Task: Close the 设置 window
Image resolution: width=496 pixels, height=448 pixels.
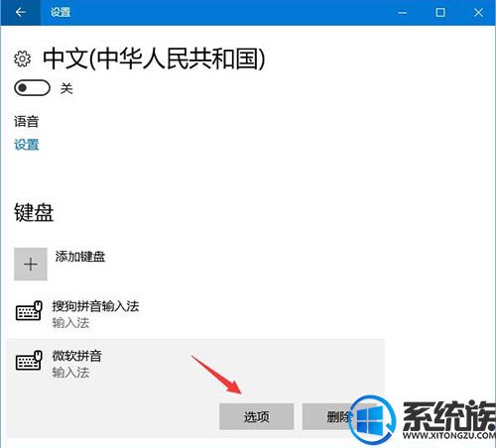Action: click(x=478, y=13)
